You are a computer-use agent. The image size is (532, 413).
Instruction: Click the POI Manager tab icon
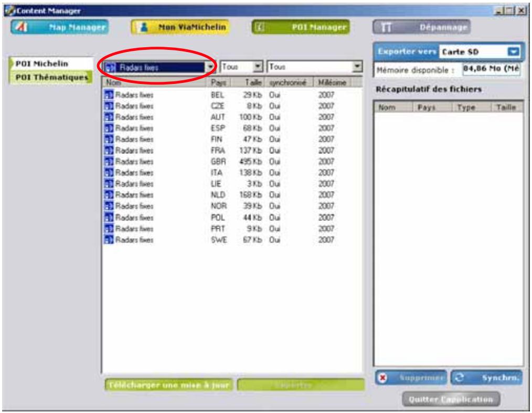pos(260,27)
